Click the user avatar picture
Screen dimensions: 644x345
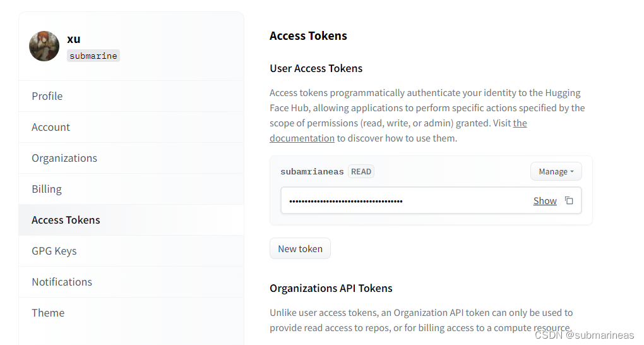tap(44, 46)
